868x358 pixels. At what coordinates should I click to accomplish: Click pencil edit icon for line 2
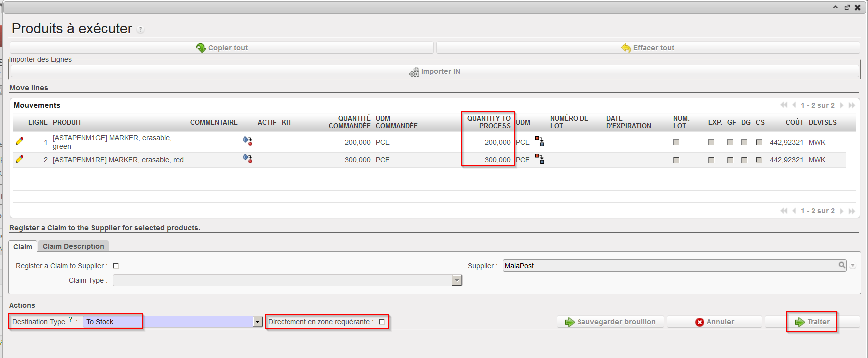point(19,159)
